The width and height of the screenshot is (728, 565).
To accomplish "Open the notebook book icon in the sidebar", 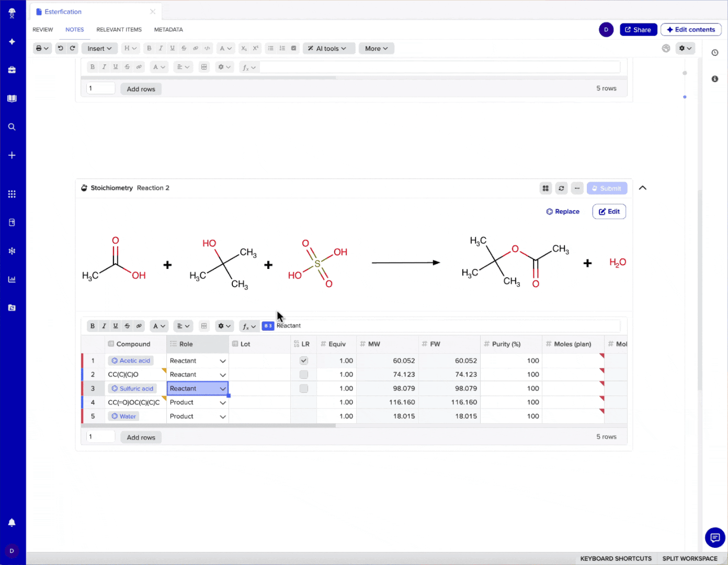I will 12,98.
